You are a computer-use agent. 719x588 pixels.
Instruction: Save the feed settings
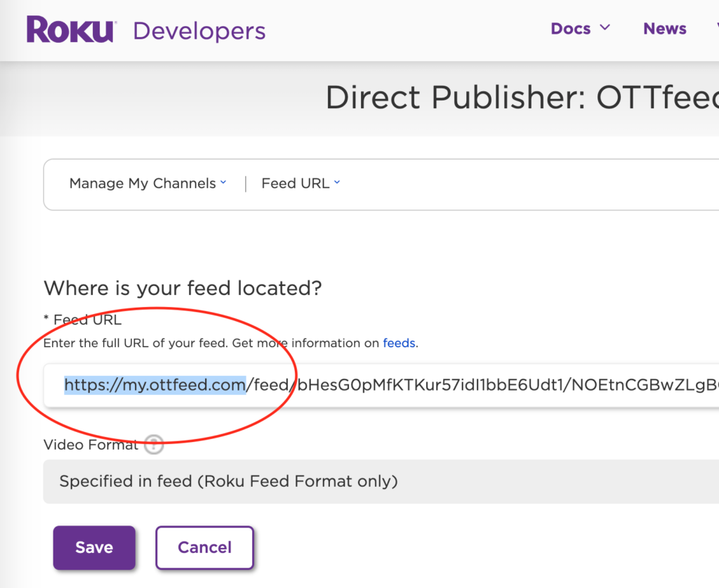coord(94,548)
